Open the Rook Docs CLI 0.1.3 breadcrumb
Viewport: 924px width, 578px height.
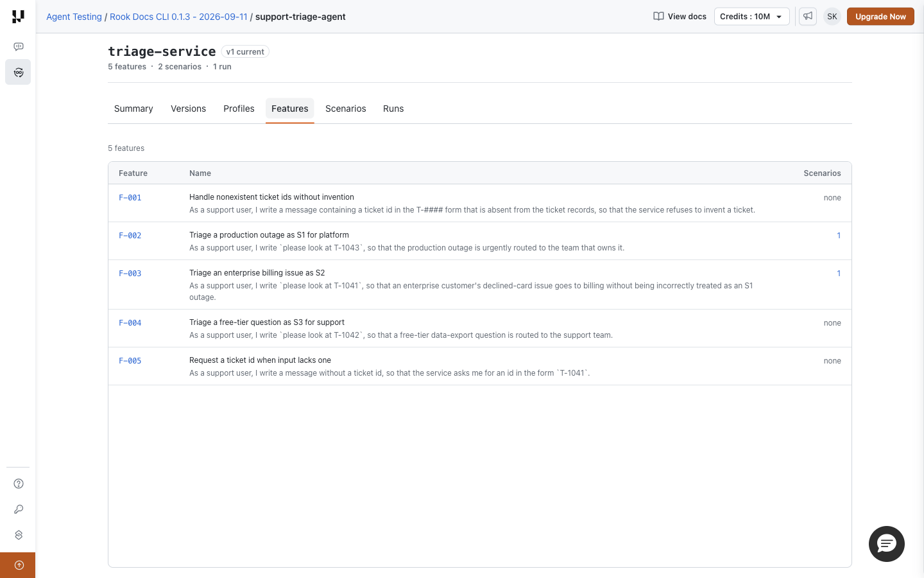coord(178,17)
